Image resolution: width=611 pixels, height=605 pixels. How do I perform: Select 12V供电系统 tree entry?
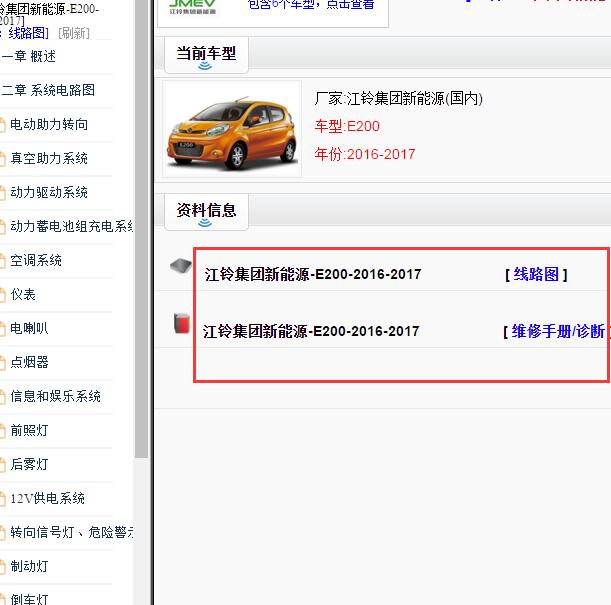point(48,498)
